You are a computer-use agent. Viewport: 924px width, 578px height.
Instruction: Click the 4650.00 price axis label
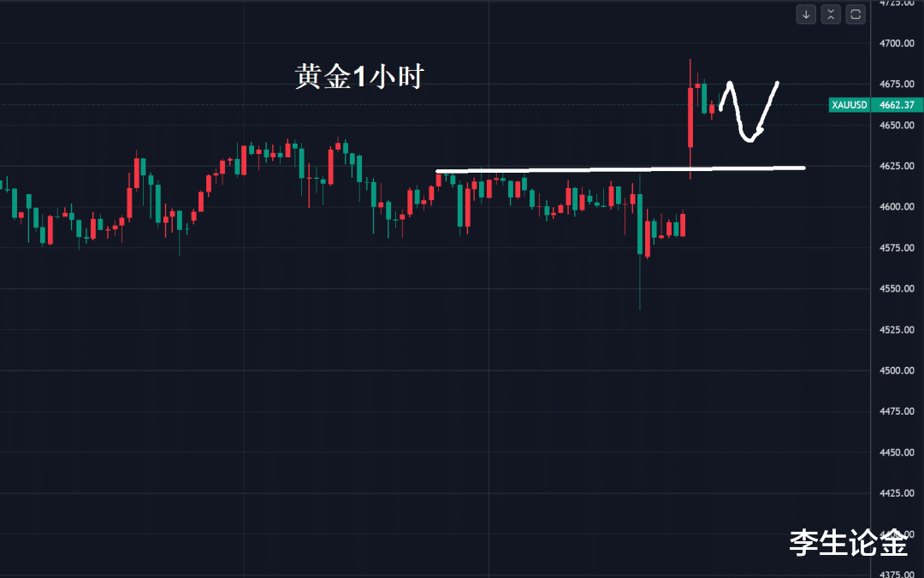point(897,125)
